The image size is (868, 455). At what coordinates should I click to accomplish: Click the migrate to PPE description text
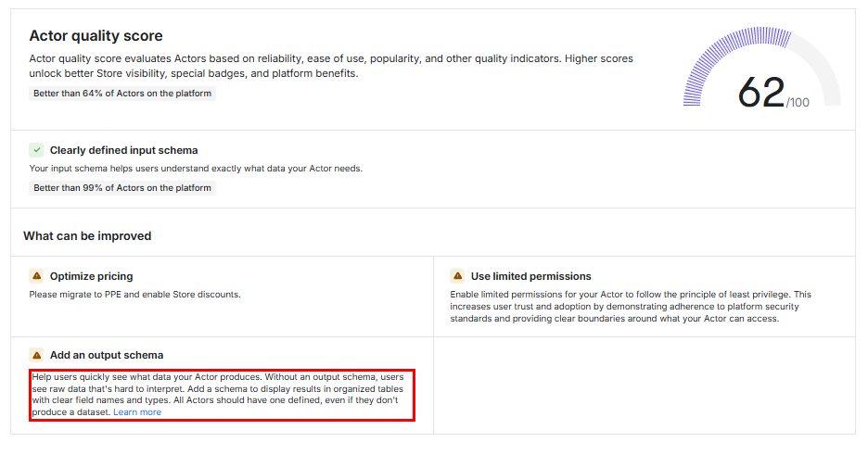pyautogui.click(x=134, y=295)
